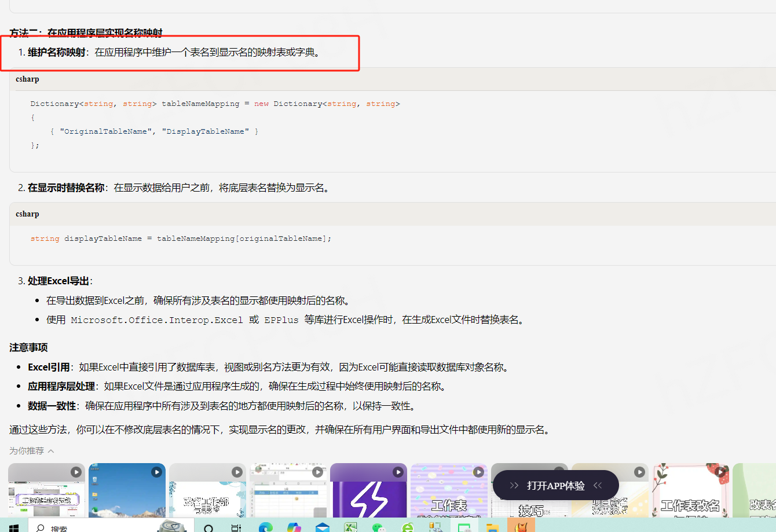Click left chevrons on 打开APP体验 pill

514,486
